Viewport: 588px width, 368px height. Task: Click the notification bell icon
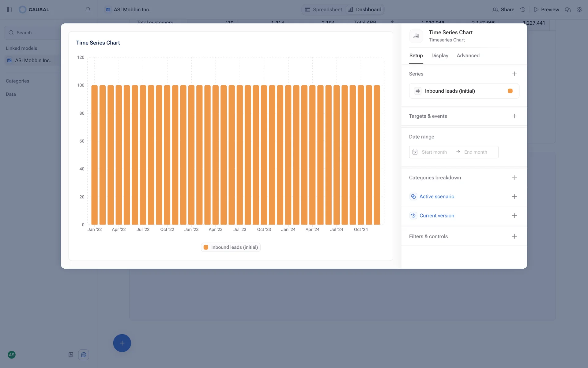click(88, 10)
